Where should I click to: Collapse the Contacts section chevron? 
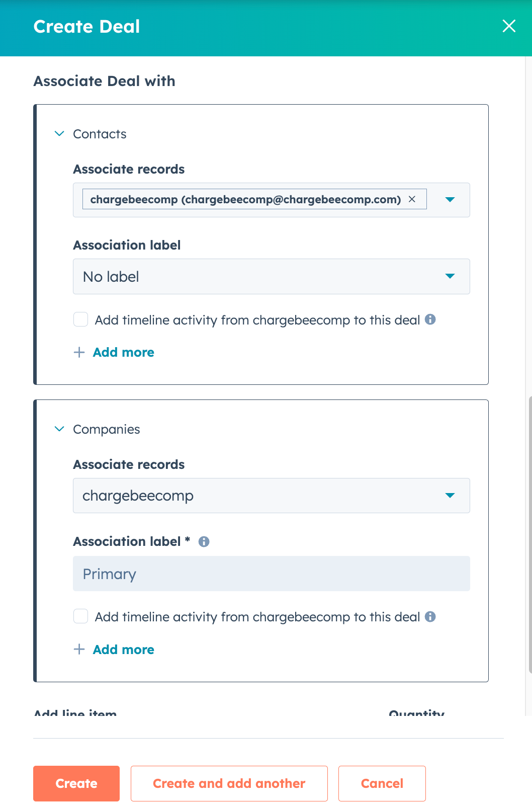[59, 134]
